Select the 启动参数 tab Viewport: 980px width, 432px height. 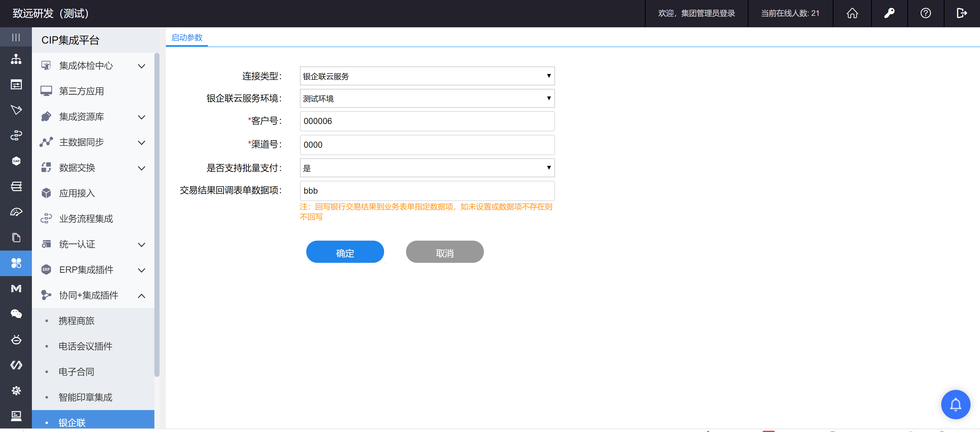pyautogui.click(x=187, y=38)
